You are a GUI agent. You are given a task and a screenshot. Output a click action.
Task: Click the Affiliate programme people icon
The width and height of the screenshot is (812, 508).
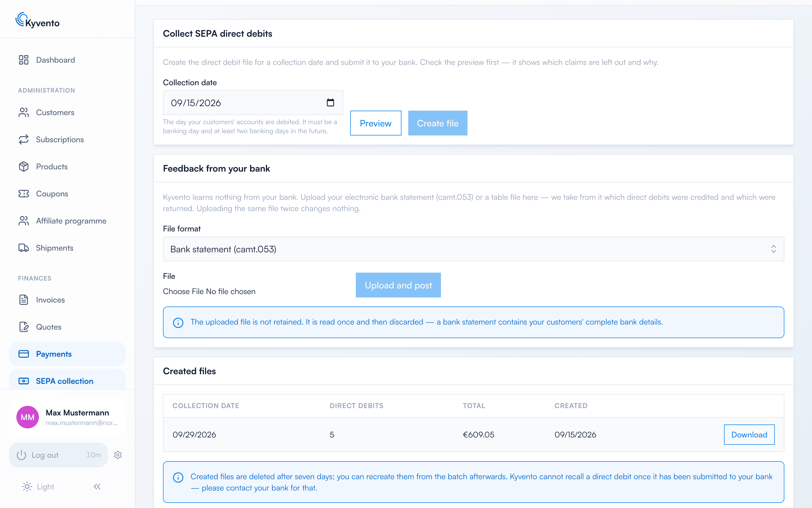point(23,221)
